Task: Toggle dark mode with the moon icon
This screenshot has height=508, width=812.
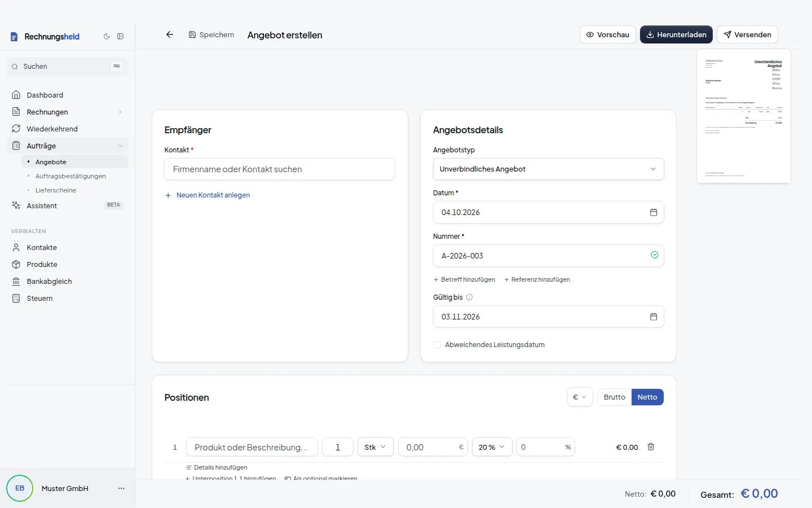Action: point(107,36)
